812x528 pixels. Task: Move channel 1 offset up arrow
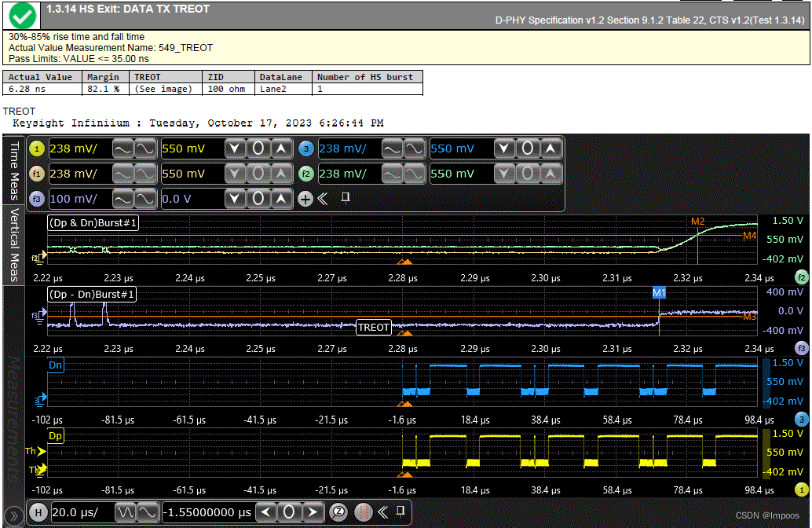pyautogui.click(x=281, y=149)
